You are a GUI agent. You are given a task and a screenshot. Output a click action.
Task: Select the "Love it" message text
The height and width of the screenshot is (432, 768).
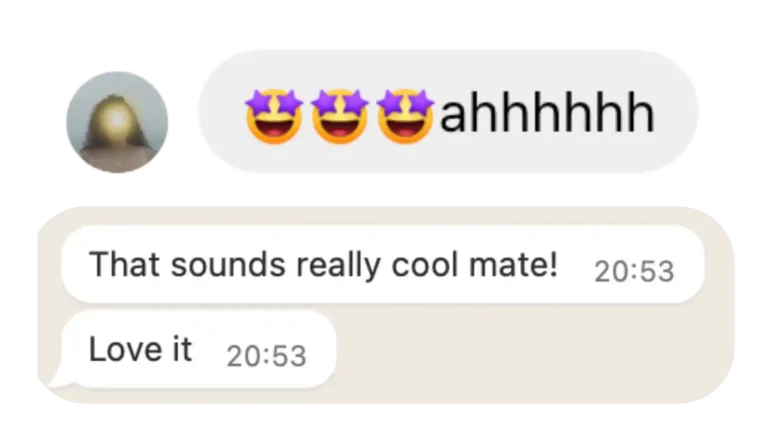point(140,349)
